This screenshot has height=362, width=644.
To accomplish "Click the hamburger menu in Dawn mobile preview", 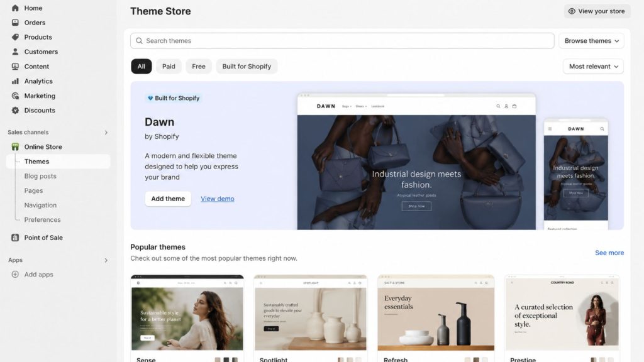I will (x=550, y=129).
